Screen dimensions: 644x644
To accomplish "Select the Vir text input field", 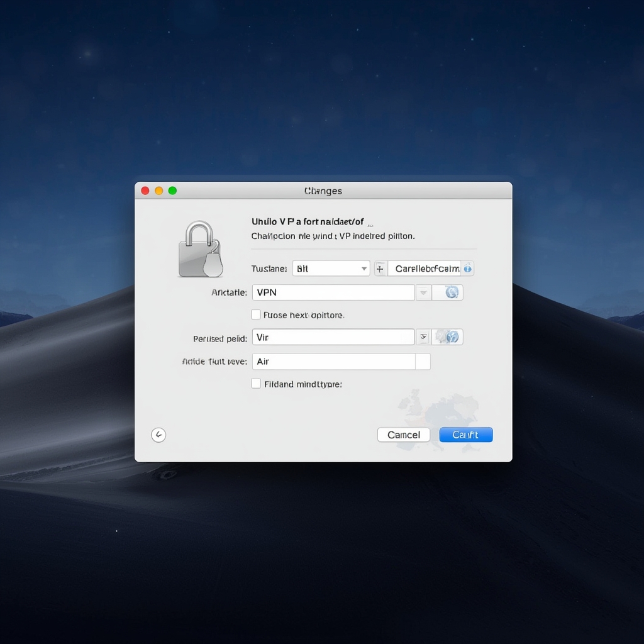I will (x=333, y=337).
